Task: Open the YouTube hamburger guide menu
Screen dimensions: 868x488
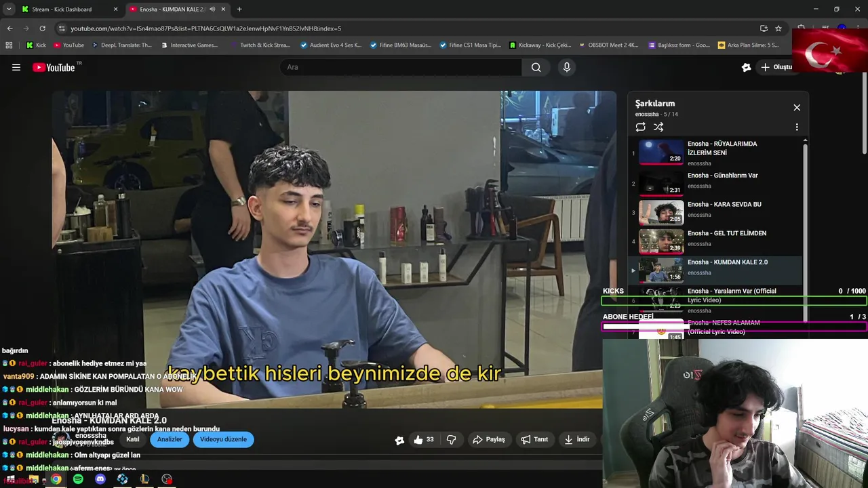Action: point(16,67)
